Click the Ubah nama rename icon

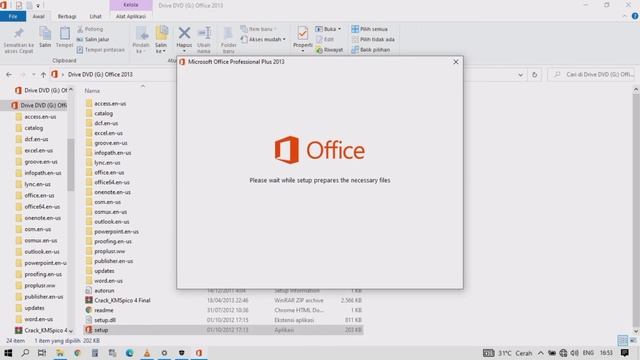tap(204, 33)
